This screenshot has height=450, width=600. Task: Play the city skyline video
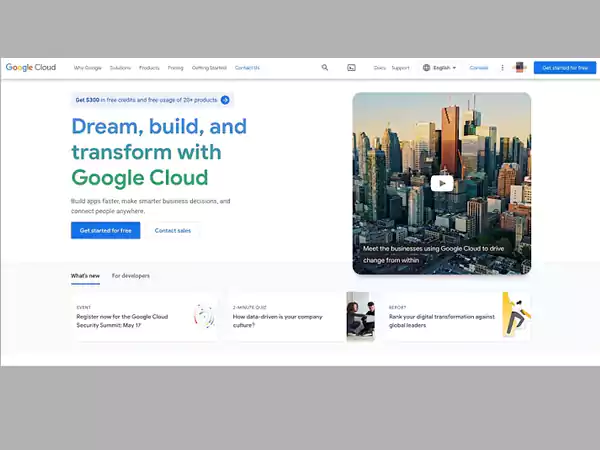442,183
